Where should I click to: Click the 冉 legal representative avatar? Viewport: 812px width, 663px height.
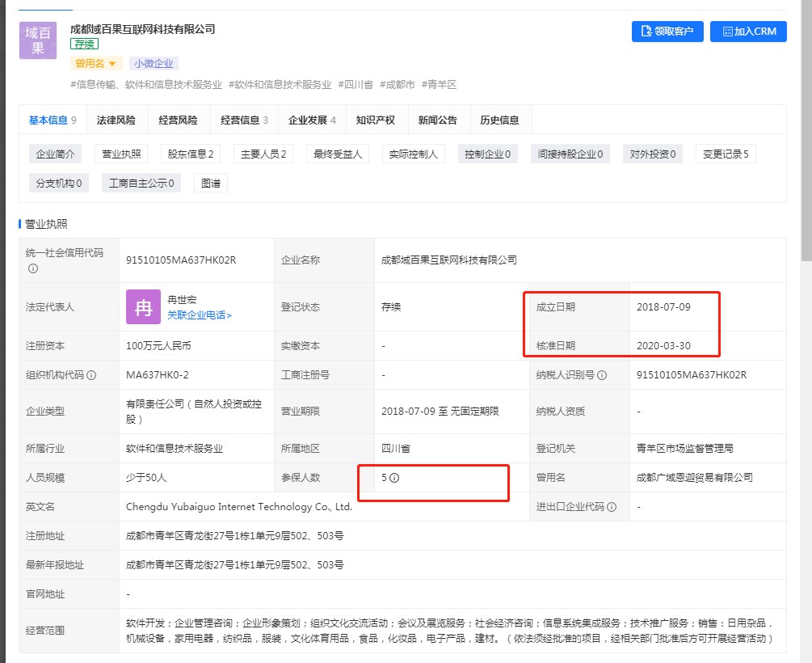[143, 306]
